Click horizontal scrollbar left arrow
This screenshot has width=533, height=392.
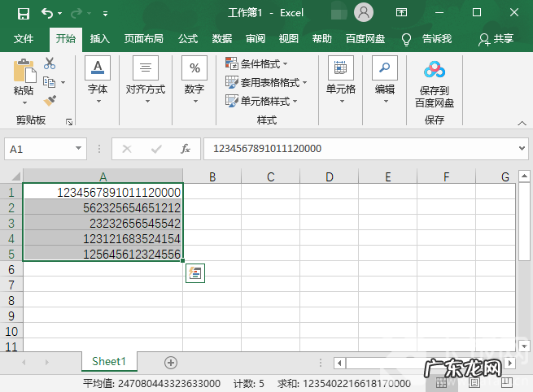pyautogui.click(x=339, y=363)
